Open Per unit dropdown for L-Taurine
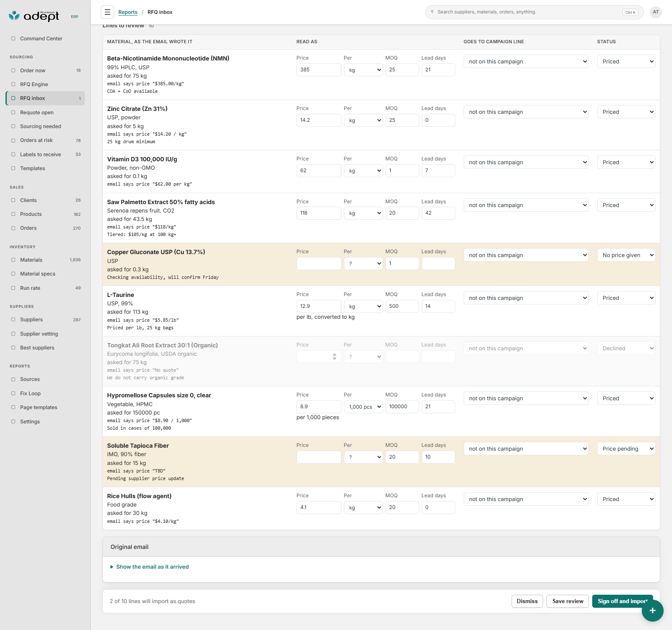 tap(363, 307)
